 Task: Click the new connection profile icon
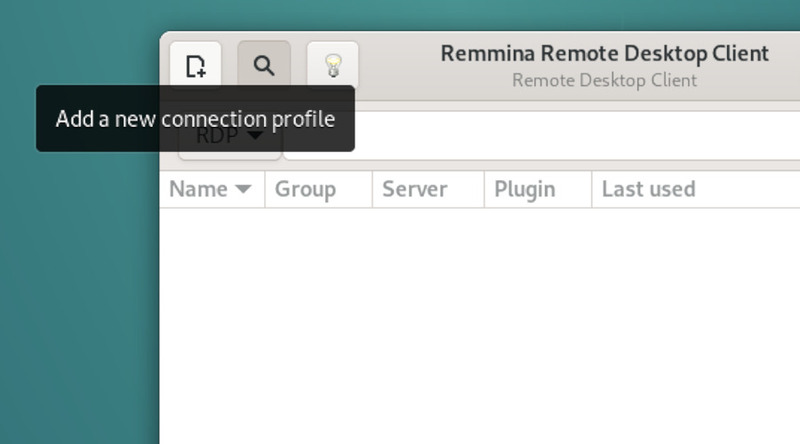195,66
